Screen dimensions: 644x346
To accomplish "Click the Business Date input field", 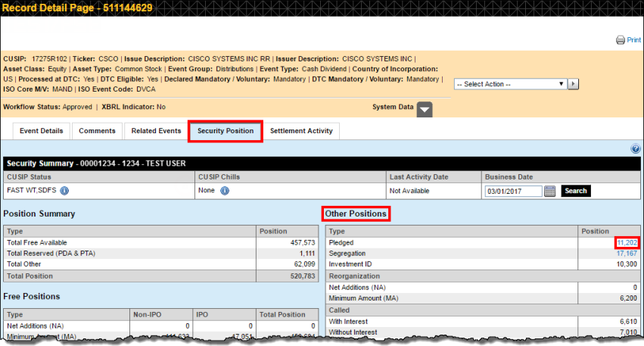I will [x=513, y=191].
